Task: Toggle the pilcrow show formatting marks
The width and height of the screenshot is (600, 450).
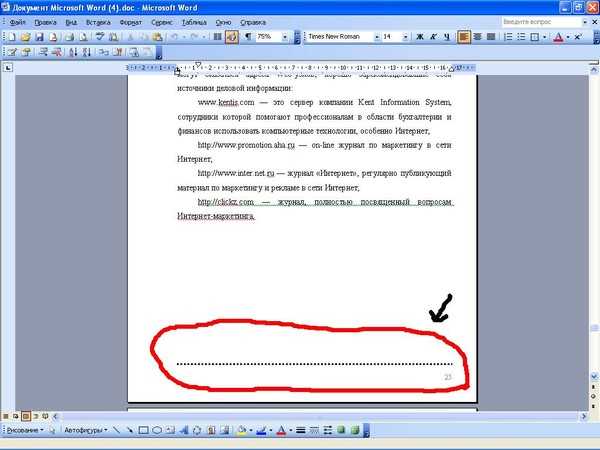Action: (x=248, y=37)
